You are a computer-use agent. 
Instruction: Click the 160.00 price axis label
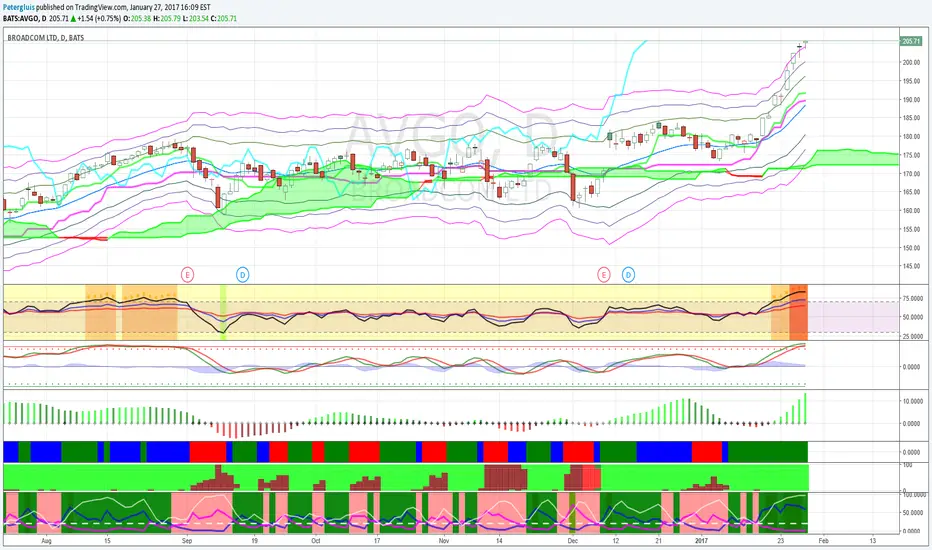(911, 210)
